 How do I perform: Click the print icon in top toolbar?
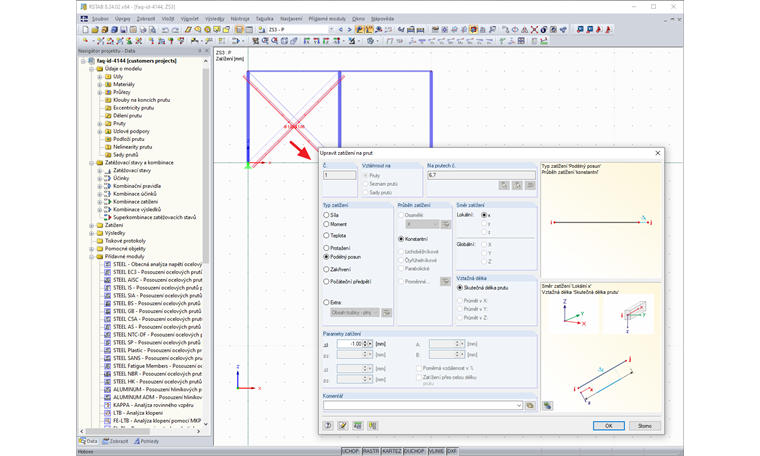click(x=142, y=30)
